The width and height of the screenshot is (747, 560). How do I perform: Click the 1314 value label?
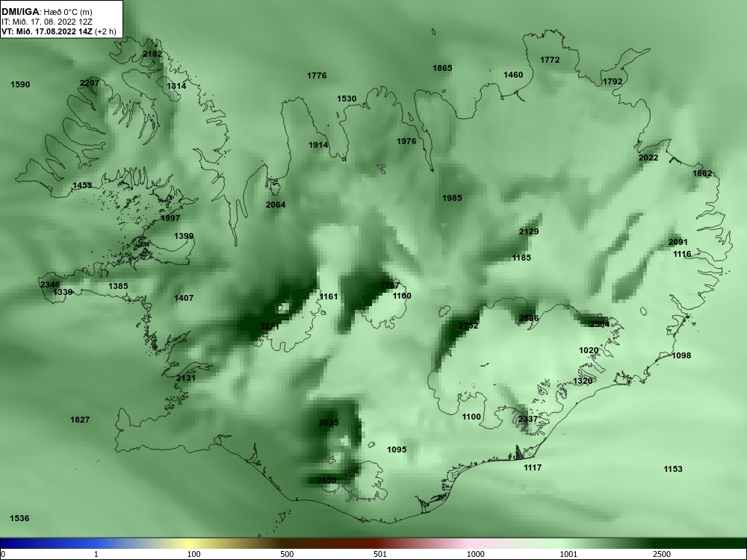coord(176,86)
